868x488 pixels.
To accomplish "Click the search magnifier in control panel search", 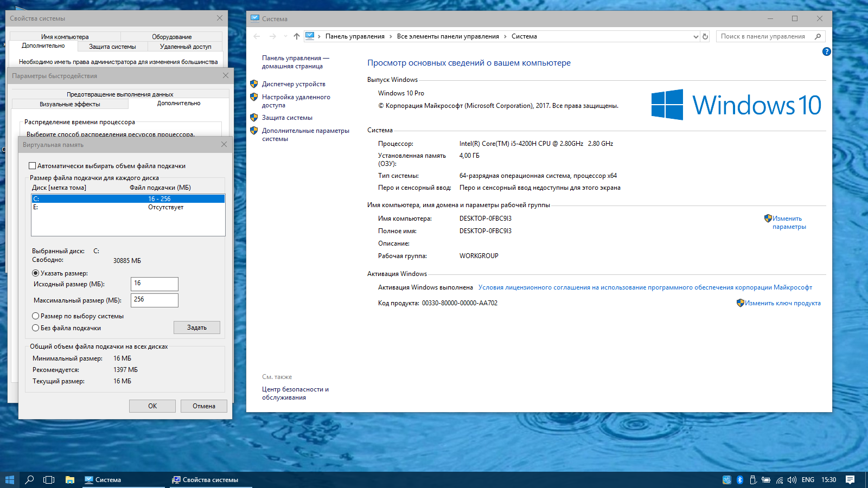I will click(818, 36).
